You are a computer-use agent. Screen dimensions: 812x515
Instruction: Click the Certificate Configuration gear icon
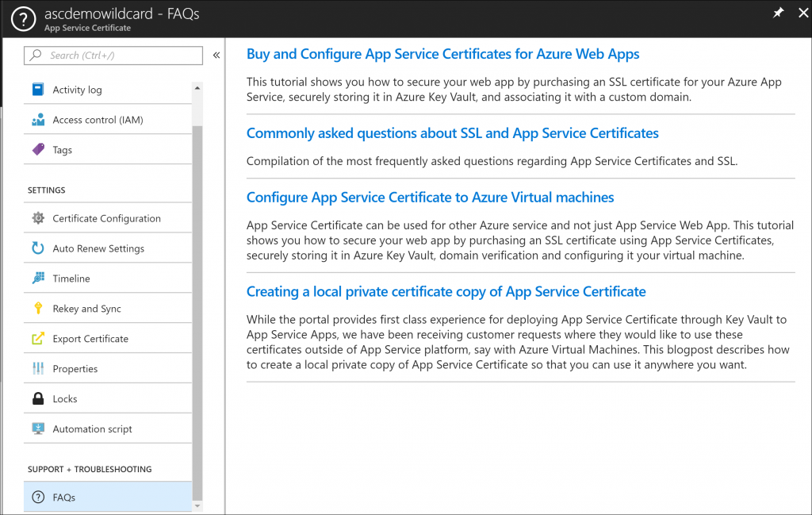(38, 218)
